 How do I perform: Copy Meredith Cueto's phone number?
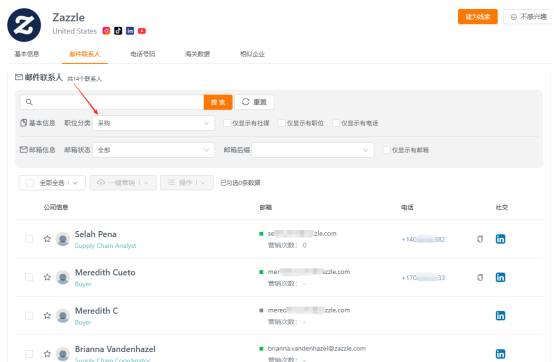480,277
